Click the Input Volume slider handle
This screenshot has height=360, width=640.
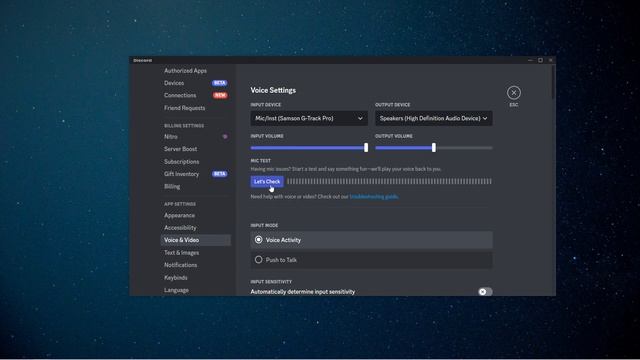click(366, 147)
